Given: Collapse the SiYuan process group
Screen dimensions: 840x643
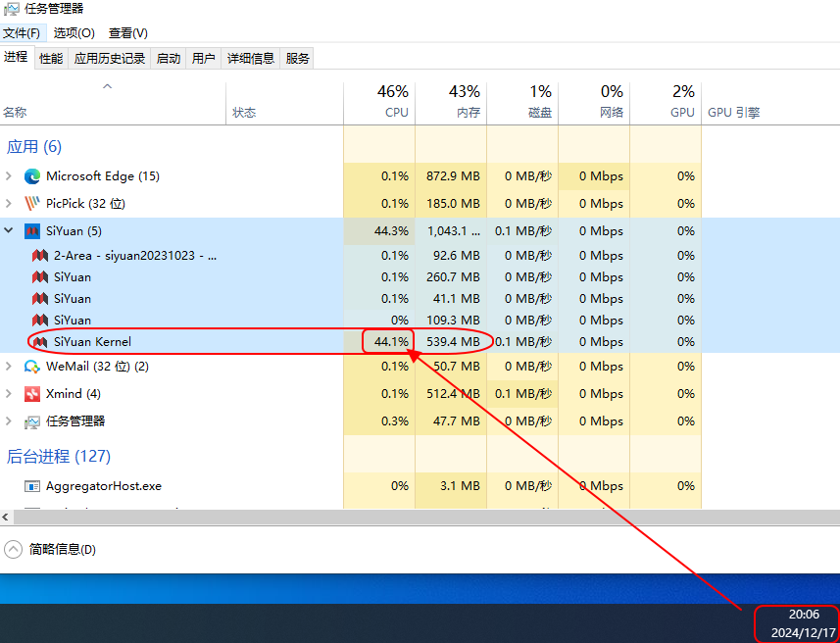Looking at the screenshot, I should (9, 231).
